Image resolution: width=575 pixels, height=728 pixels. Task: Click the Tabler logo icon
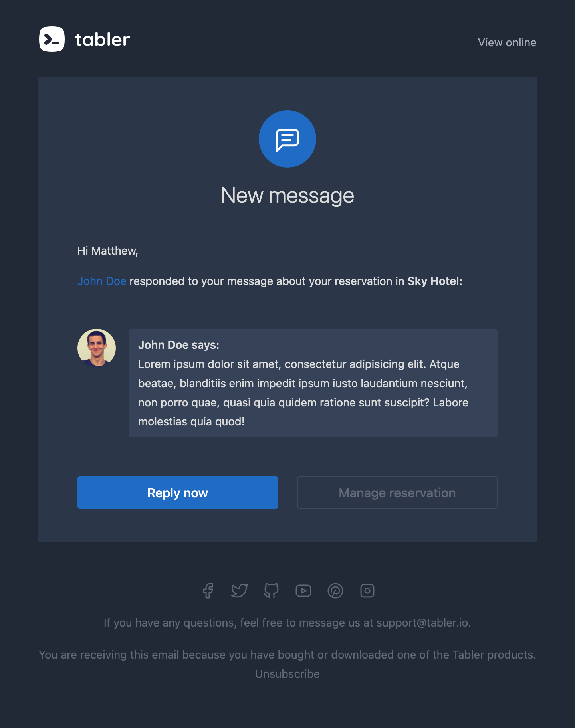52,39
